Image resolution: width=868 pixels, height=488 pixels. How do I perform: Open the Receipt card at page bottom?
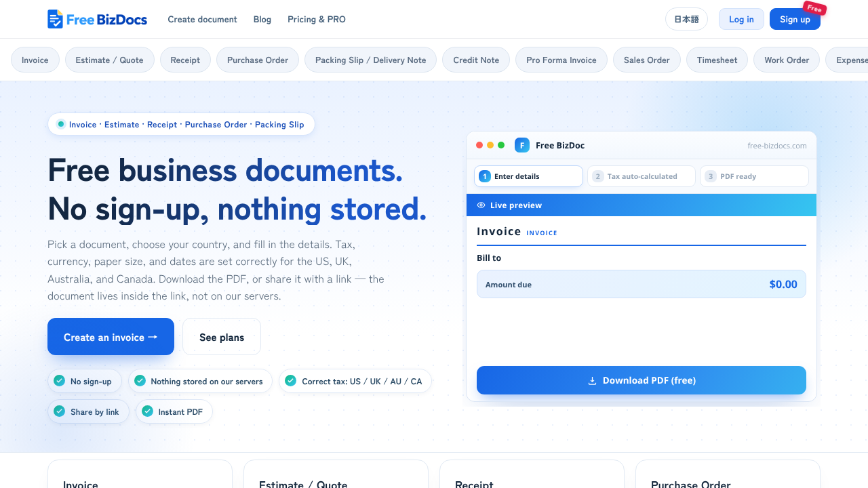[532, 474]
